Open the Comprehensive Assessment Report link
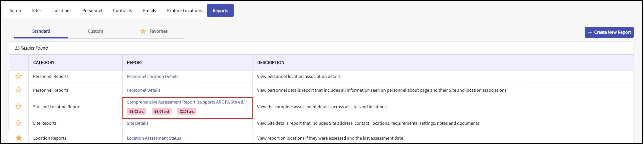This screenshot has width=644, height=144. 186,102
